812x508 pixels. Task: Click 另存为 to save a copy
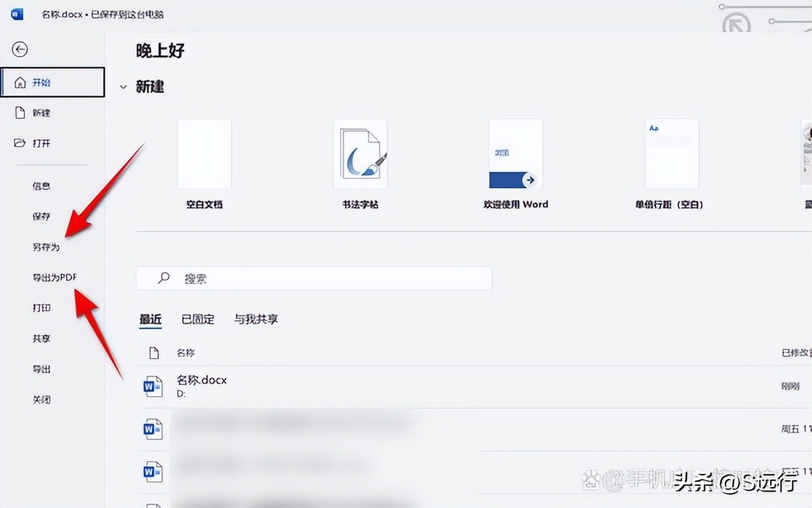tap(46, 247)
